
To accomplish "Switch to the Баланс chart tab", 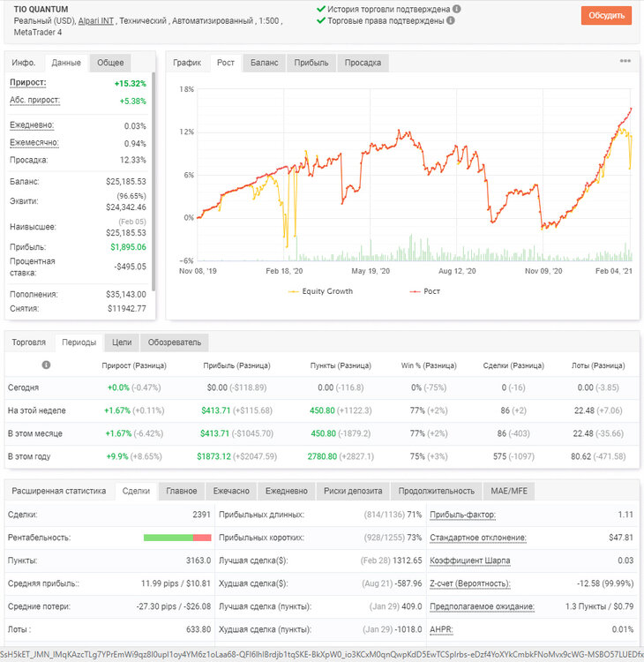I will coord(264,63).
